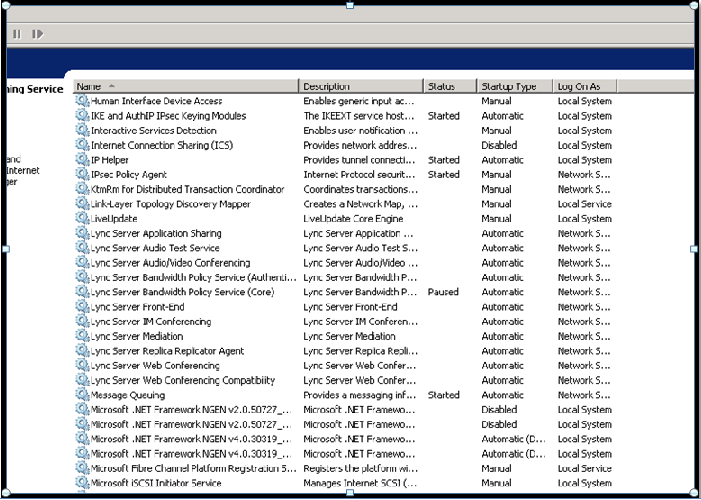Click the Paused status of Bandwidth Policy Service (Core)
The image size is (701, 500).
tap(443, 292)
